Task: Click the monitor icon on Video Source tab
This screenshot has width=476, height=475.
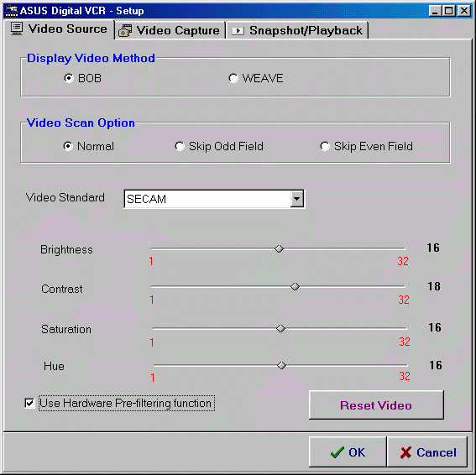Action: 17,29
